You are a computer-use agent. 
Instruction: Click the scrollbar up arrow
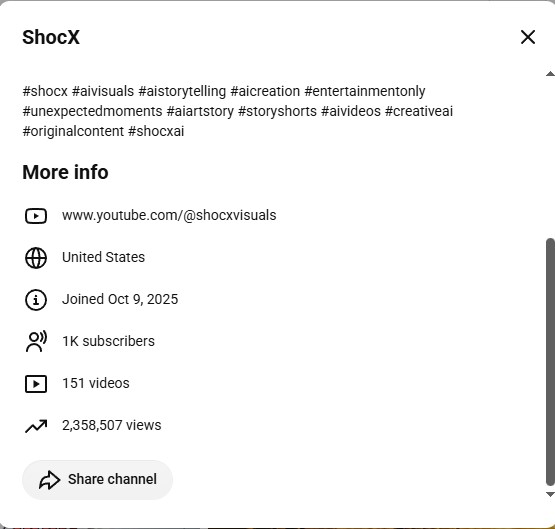(x=550, y=74)
